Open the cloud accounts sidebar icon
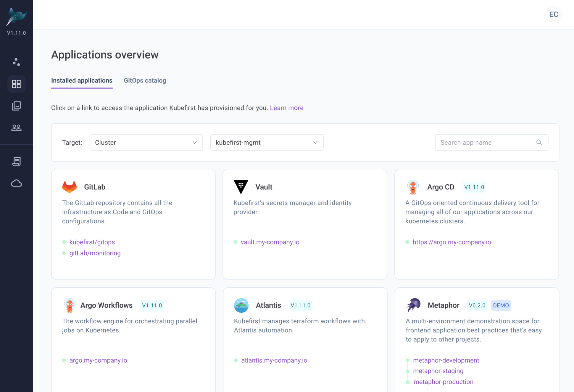The height and width of the screenshot is (392, 574). click(16, 183)
